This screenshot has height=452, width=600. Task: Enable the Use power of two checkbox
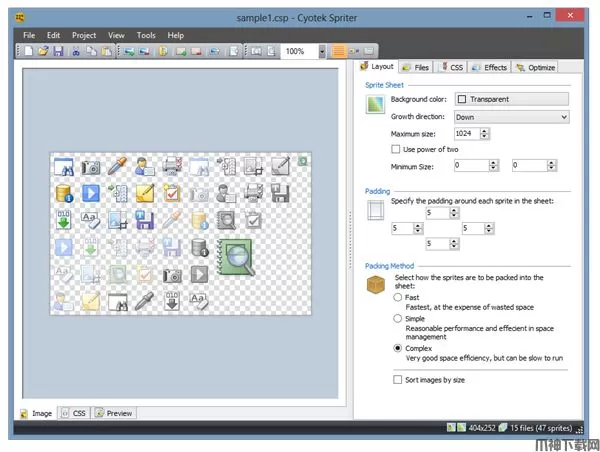click(396, 149)
